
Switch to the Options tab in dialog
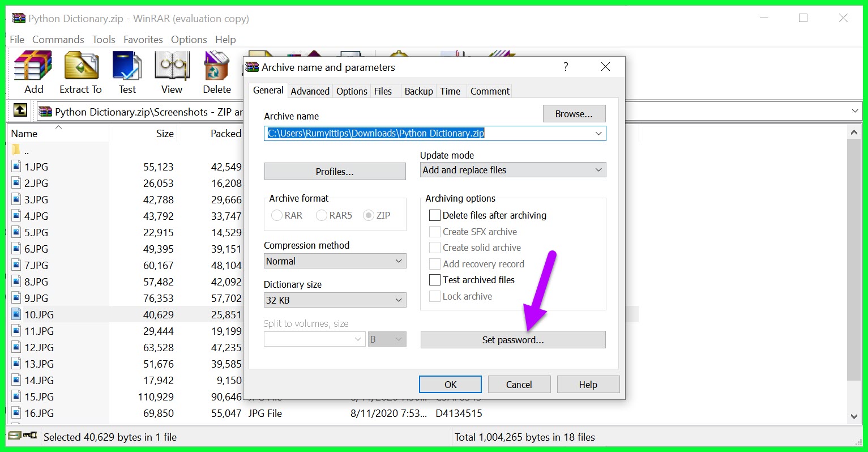tap(352, 91)
